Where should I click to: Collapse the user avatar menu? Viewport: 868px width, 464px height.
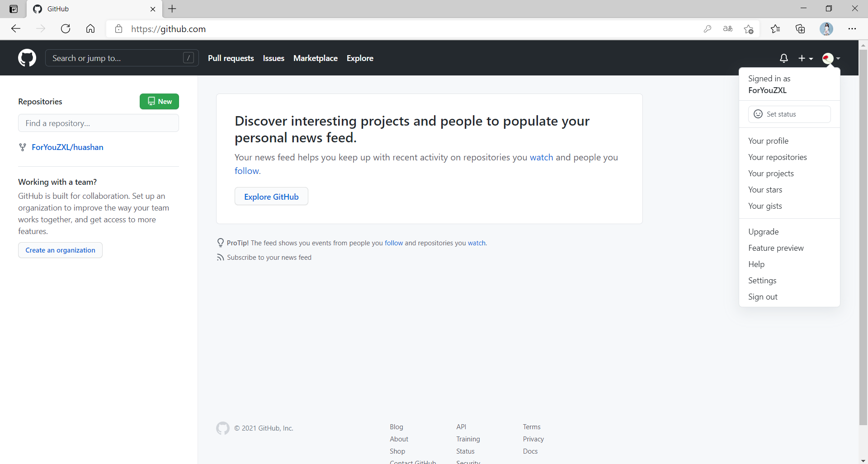click(831, 58)
